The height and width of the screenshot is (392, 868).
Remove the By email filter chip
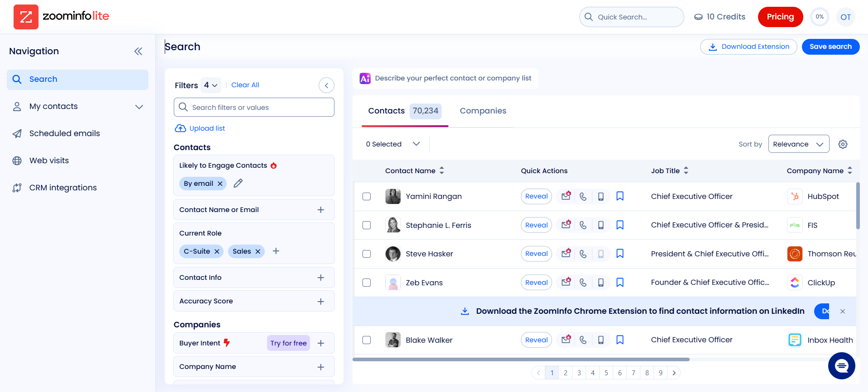220,184
